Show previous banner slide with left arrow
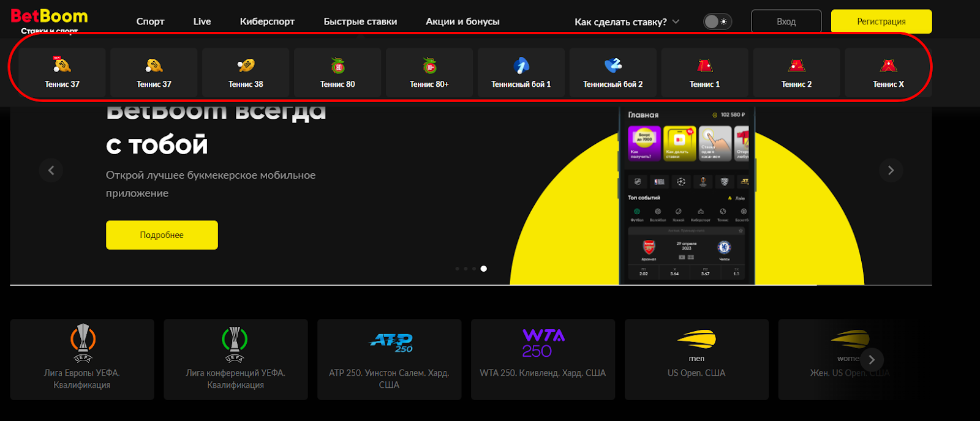The height and width of the screenshot is (421, 980). pos(51,170)
